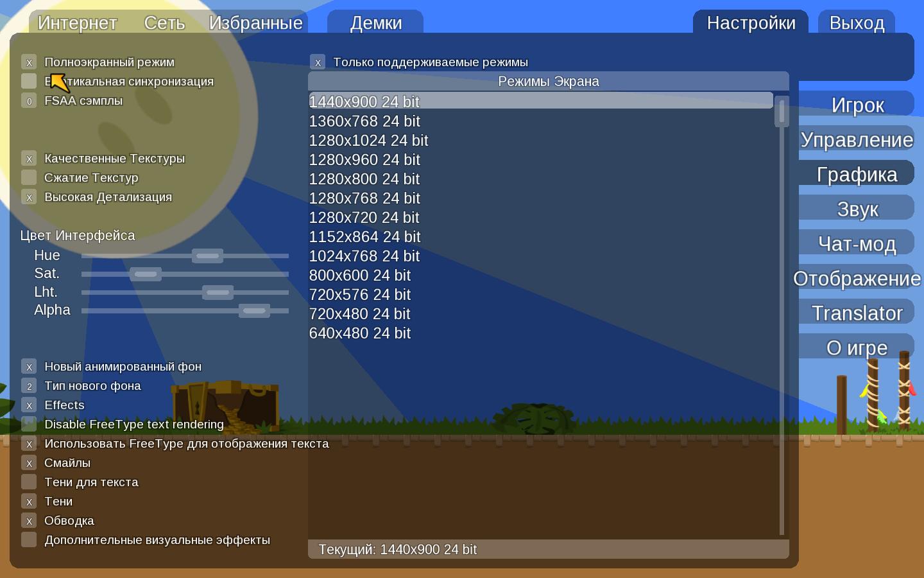
Task: Select 1360x768 24 bit screen mode
Action: 541,121
